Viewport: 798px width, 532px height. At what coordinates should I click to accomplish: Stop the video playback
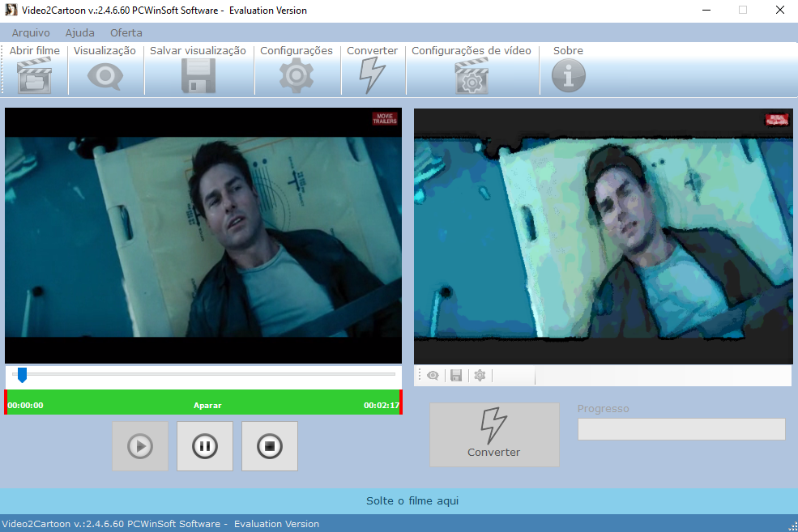point(270,446)
